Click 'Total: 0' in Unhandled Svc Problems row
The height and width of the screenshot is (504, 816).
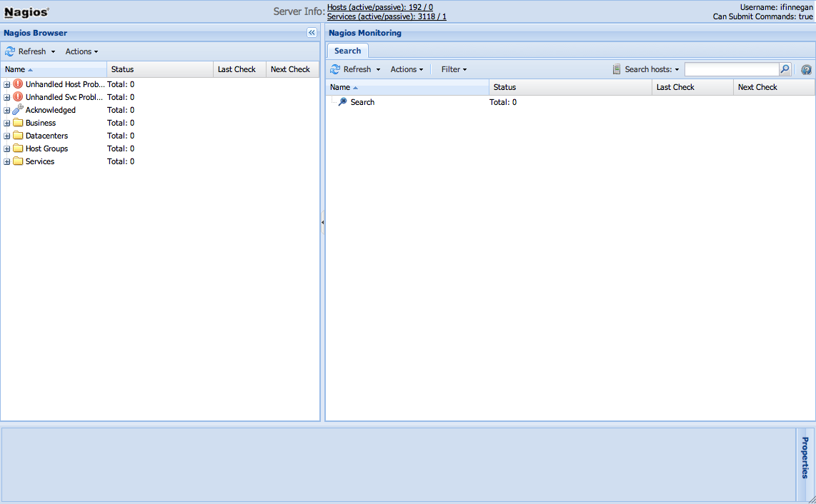pyautogui.click(x=121, y=97)
